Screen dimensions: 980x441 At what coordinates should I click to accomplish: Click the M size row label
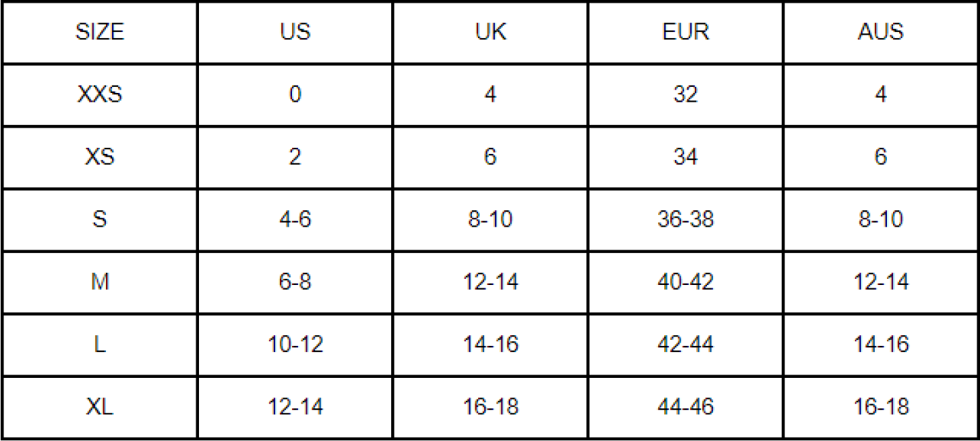100,282
